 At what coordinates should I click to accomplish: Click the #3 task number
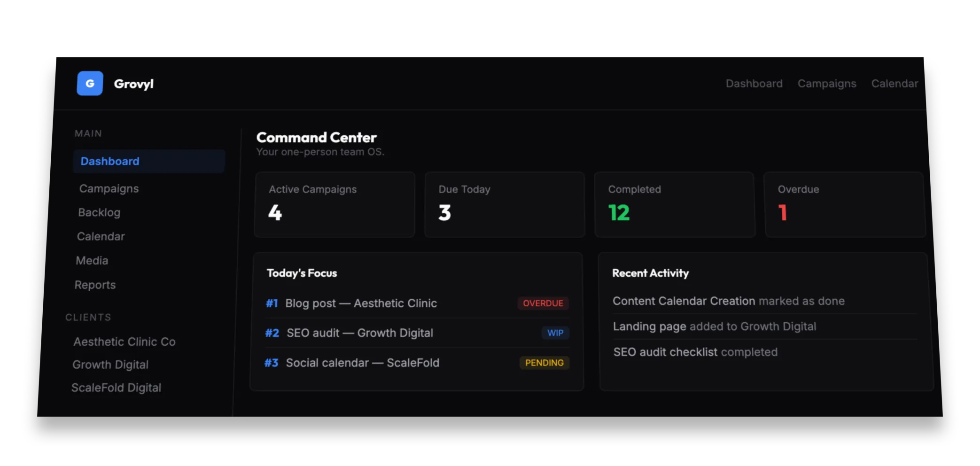271,363
